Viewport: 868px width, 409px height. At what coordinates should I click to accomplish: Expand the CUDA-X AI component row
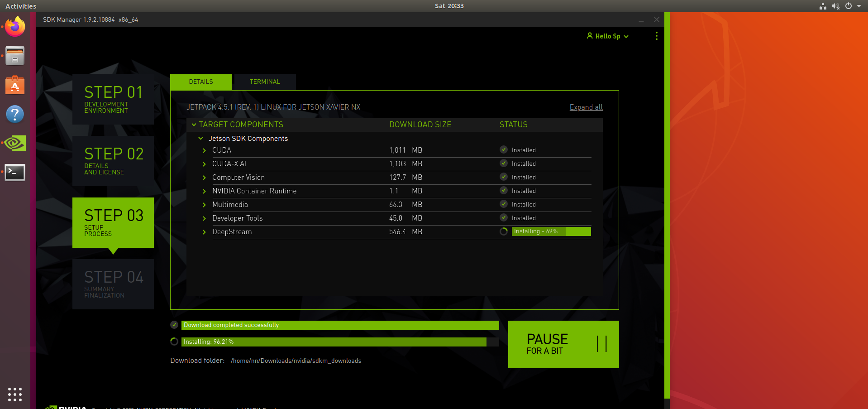204,164
